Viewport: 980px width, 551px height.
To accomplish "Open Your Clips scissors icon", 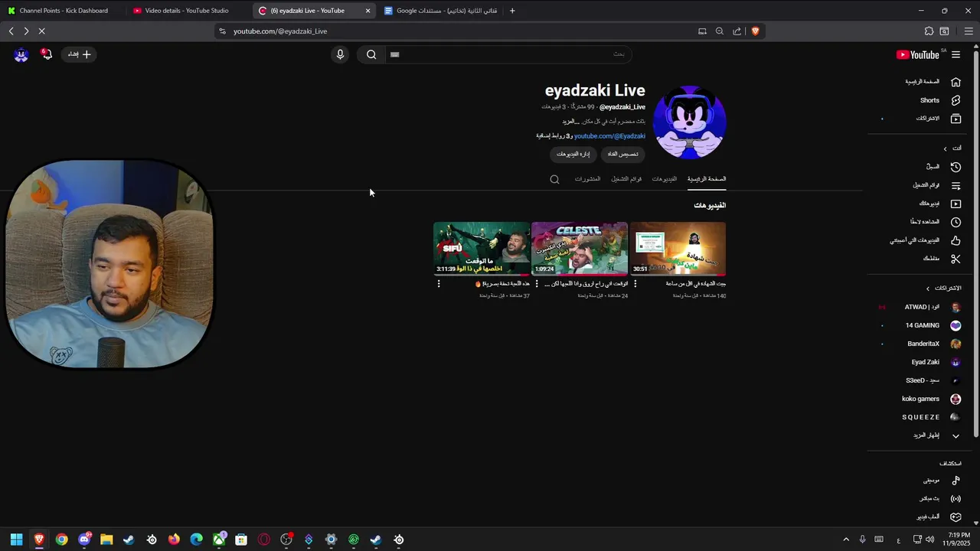I will [955, 259].
